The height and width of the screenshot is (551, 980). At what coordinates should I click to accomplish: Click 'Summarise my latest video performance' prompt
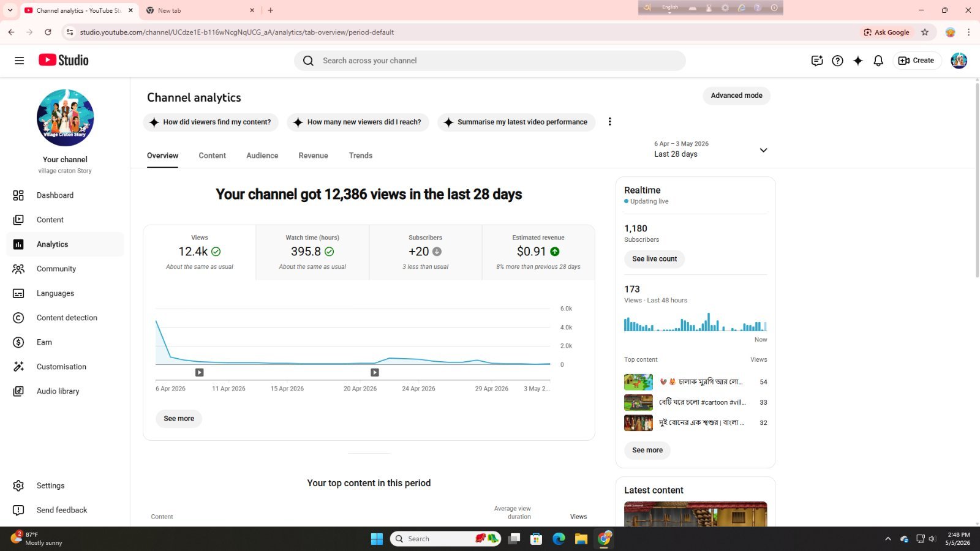point(516,122)
